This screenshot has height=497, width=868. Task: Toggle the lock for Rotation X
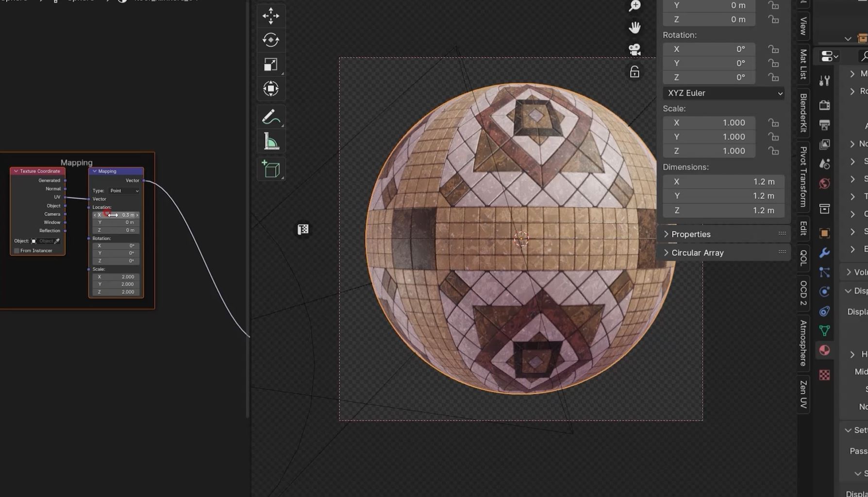pos(773,49)
